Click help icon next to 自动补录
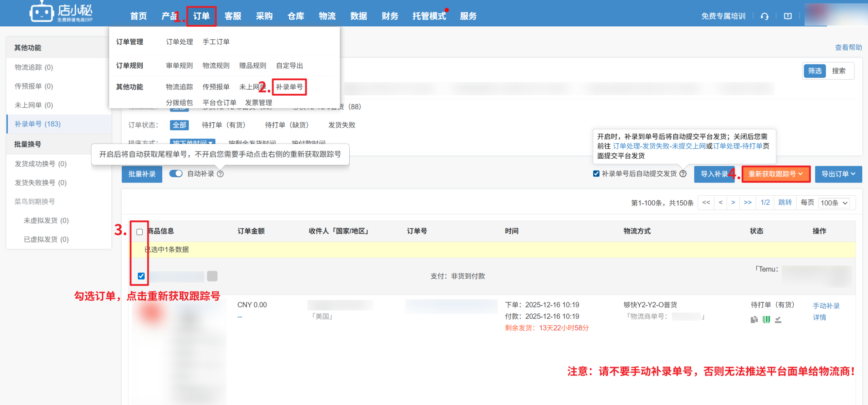 220,174
